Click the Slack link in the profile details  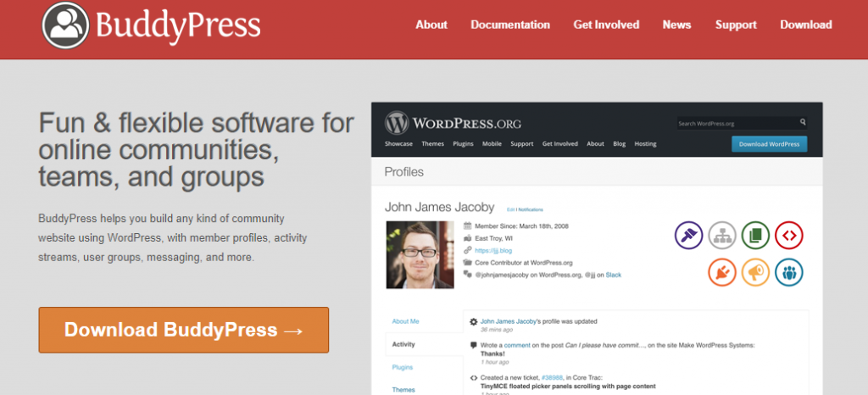pyautogui.click(x=614, y=275)
